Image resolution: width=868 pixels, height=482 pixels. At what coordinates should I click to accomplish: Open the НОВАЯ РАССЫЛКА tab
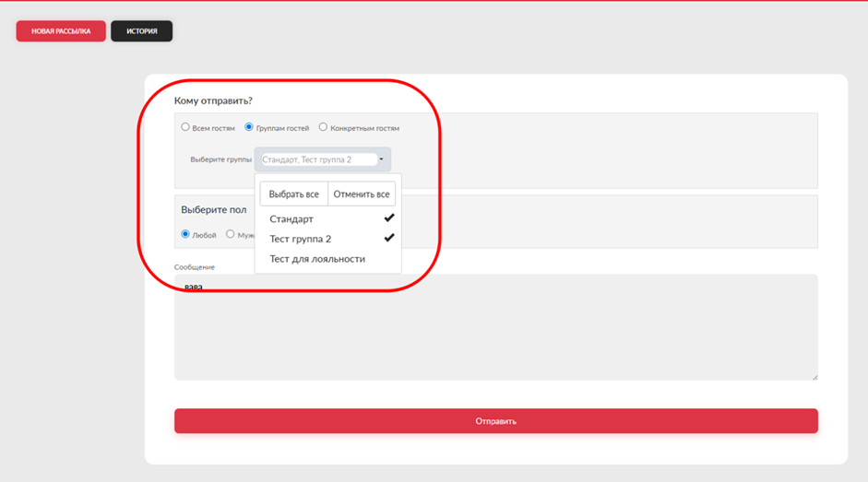pyautogui.click(x=61, y=31)
